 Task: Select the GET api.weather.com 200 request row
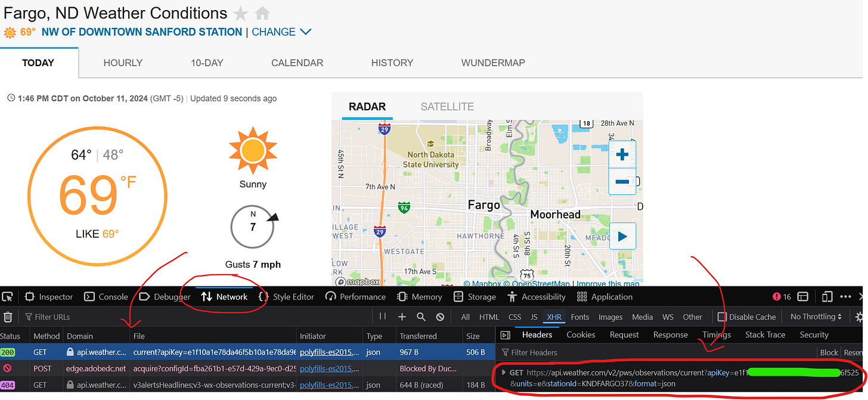(x=247, y=352)
